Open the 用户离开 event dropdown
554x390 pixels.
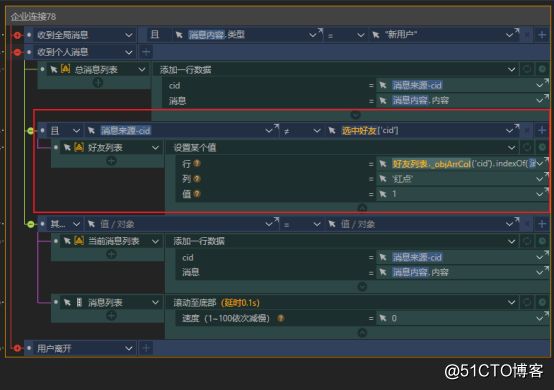pos(129,348)
